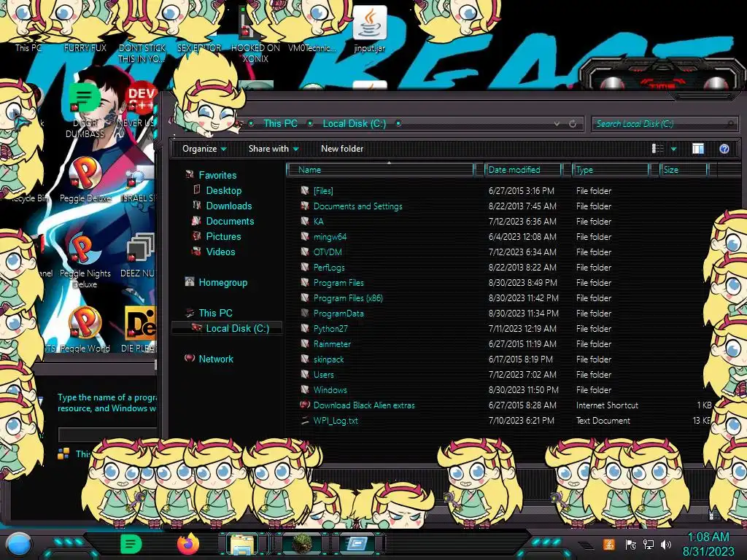The width and height of the screenshot is (747, 560).
Task: Select the Windows folder
Action: [330, 390]
